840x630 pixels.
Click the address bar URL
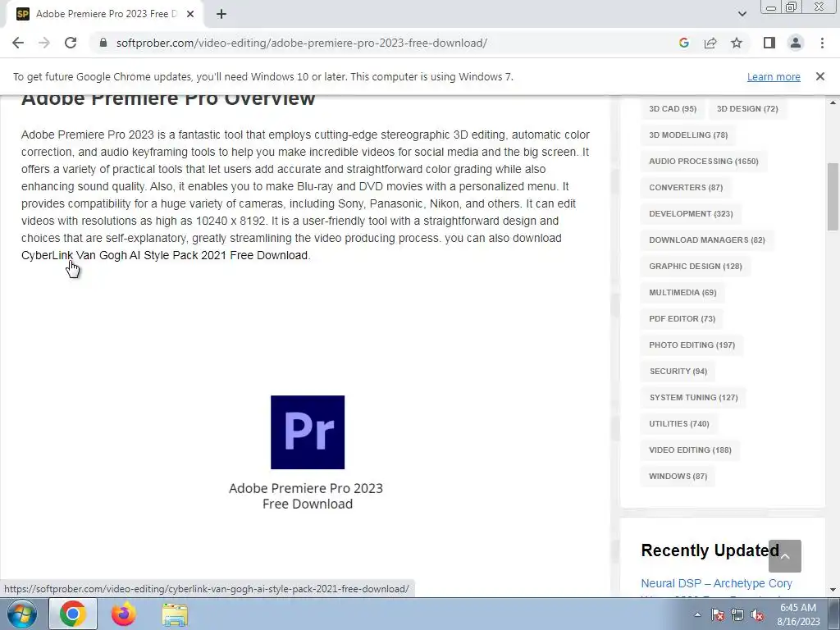pos(302,43)
